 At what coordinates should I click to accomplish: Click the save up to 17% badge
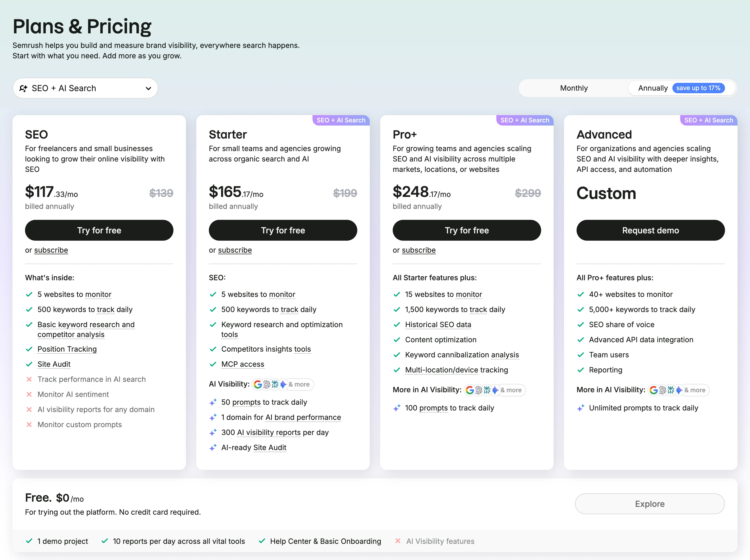coord(698,88)
